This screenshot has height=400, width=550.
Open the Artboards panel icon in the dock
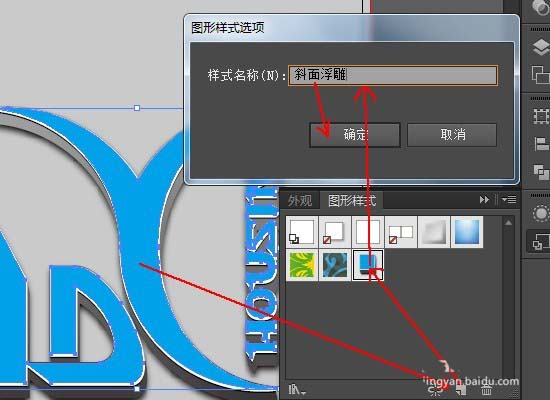tap(541, 75)
